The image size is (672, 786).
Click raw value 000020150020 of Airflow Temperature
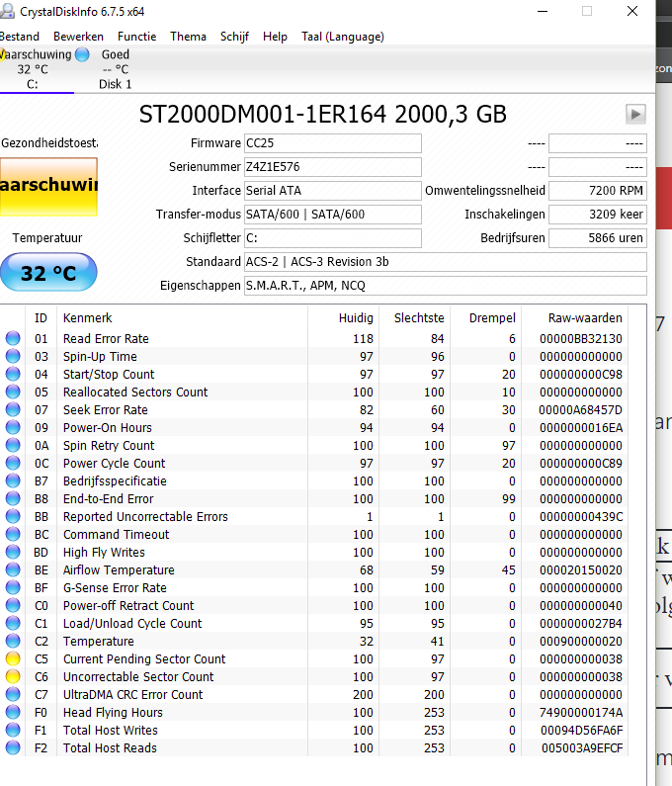[581, 569]
